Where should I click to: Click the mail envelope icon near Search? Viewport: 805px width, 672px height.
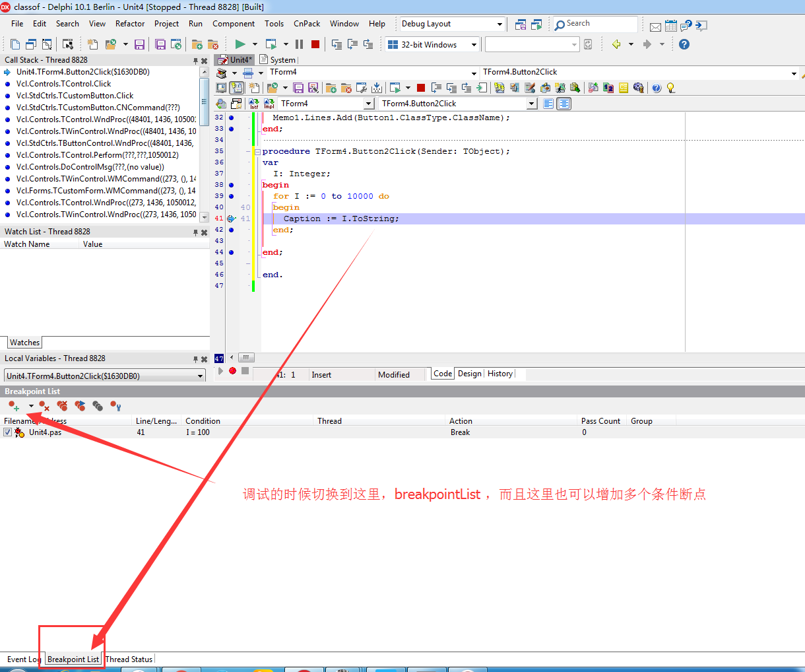[x=655, y=26]
